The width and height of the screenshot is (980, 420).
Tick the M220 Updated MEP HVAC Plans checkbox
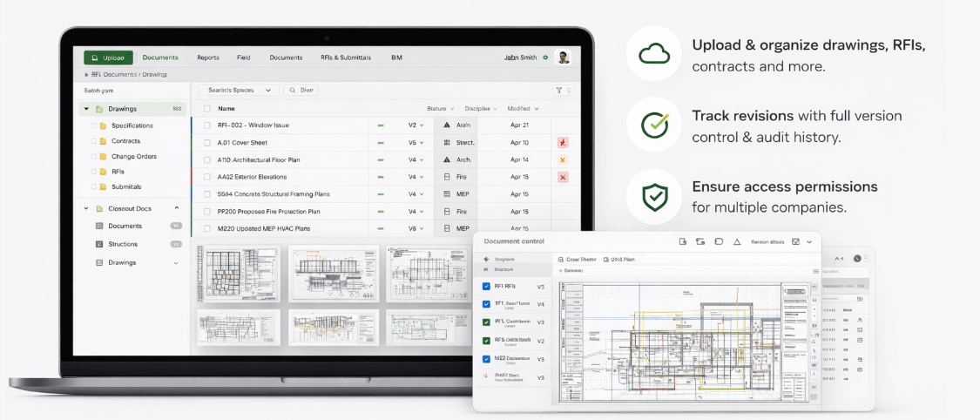coord(206,229)
